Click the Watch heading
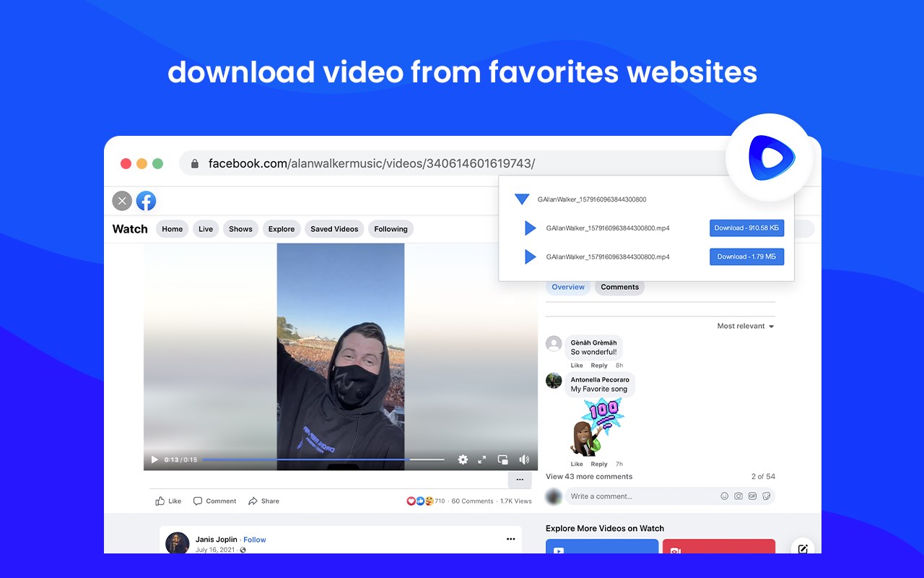 [130, 229]
